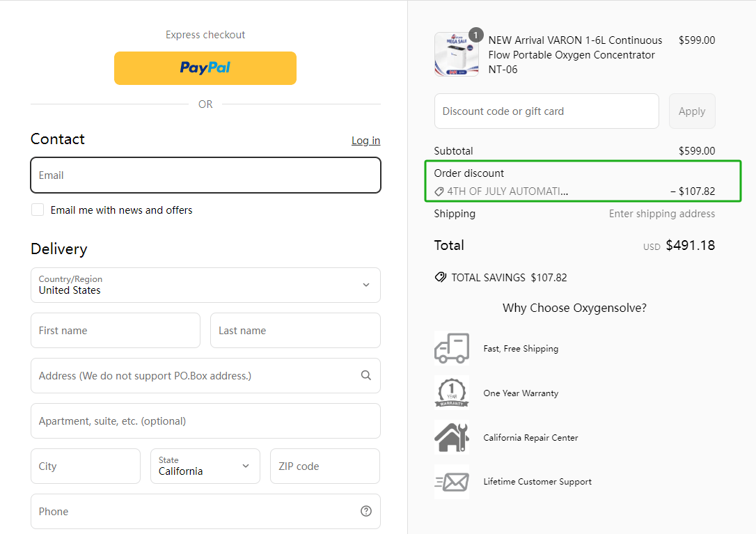Click the discount tag icon beside 4TH OF JULY
Image resolution: width=756 pixels, height=534 pixels.
pos(439,191)
